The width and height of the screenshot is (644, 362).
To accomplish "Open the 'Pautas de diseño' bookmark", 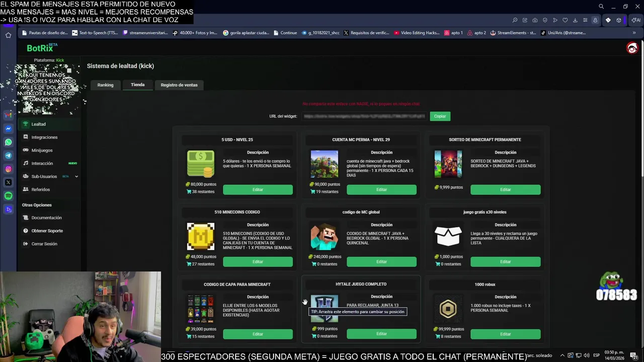I will click(x=45, y=33).
